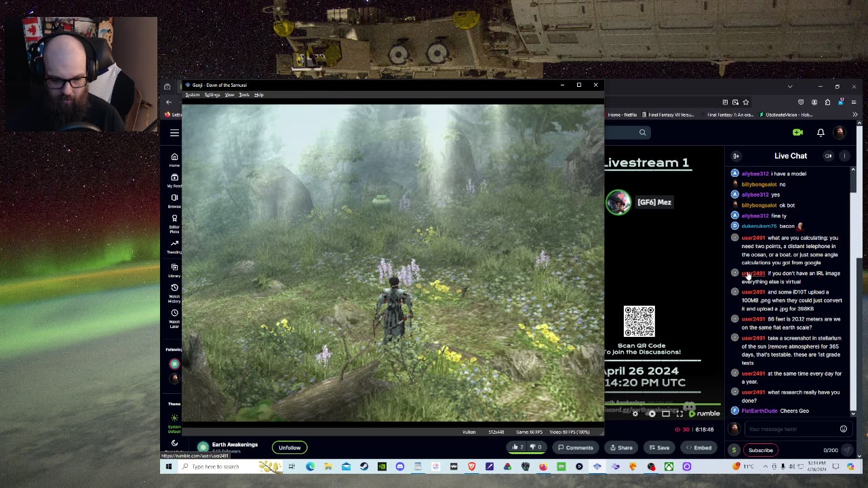The height and width of the screenshot is (488, 868).
Task: Open the list all tabs chevron
Action: click(790, 87)
